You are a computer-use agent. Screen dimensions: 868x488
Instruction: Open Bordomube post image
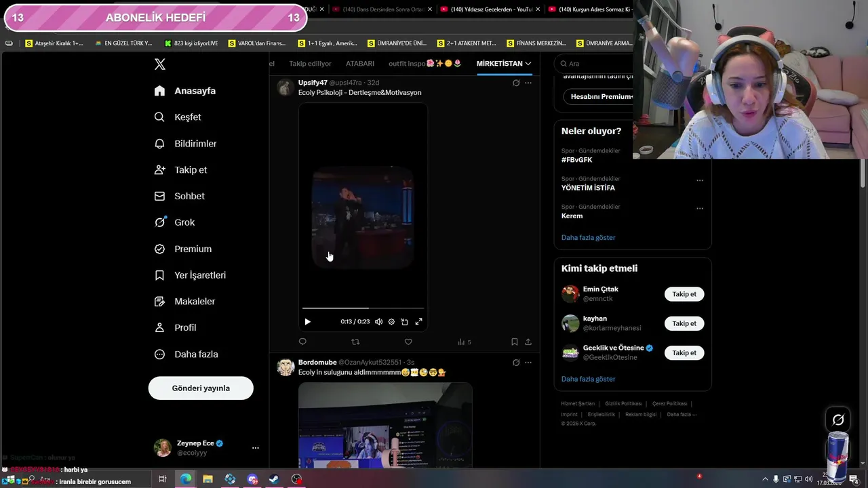385,425
